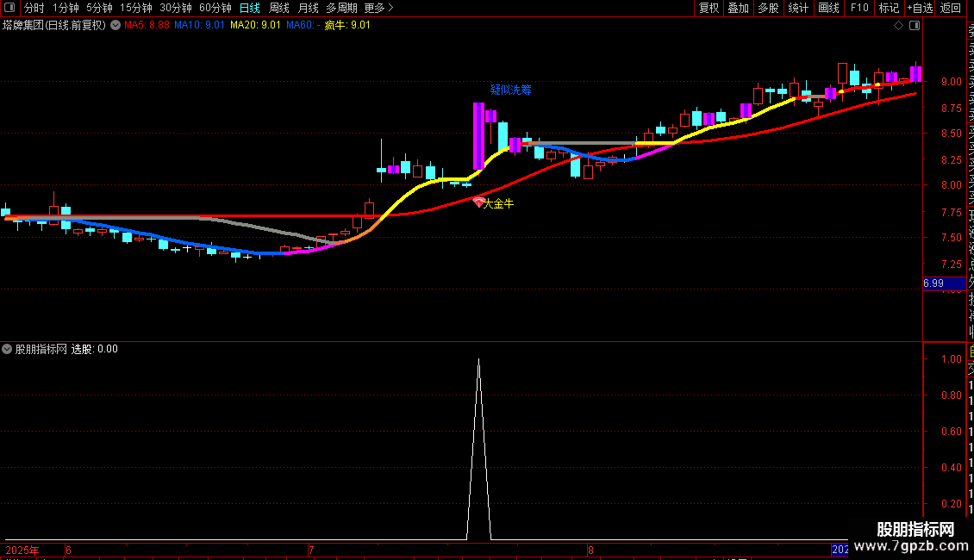
Task: Open the indicator dropdown beside 塔牌集团 title
Action: tap(116, 25)
